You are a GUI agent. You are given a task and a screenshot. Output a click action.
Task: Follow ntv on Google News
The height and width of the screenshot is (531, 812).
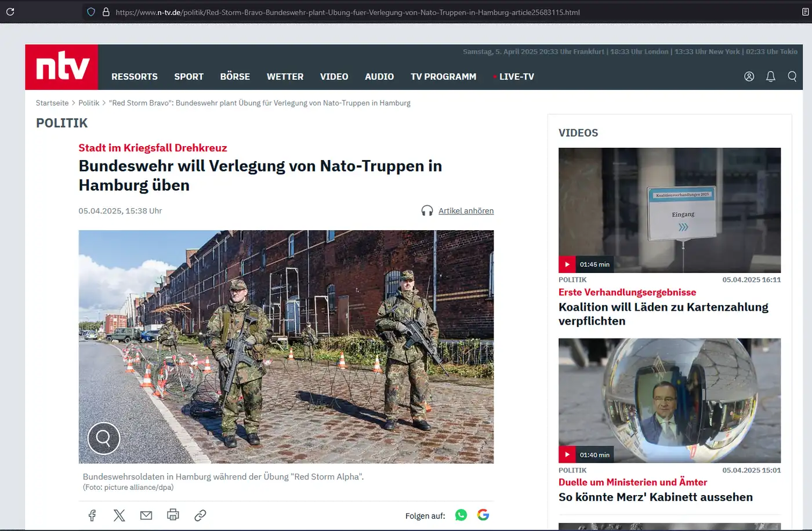483,515
